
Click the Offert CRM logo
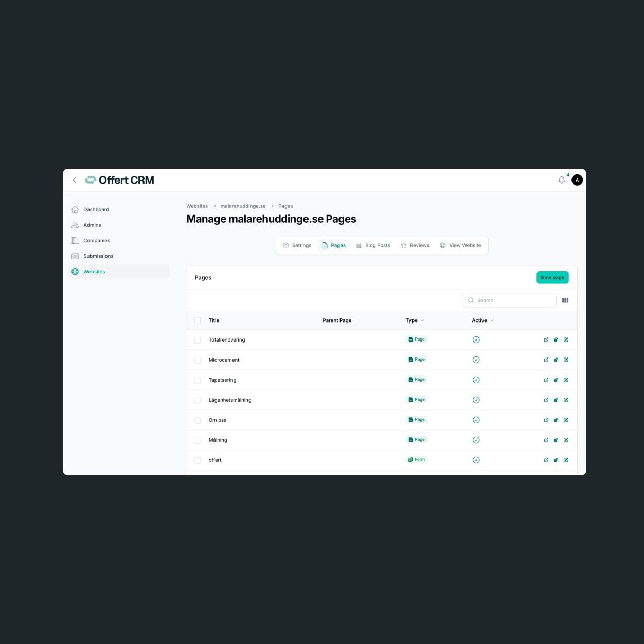(119, 180)
